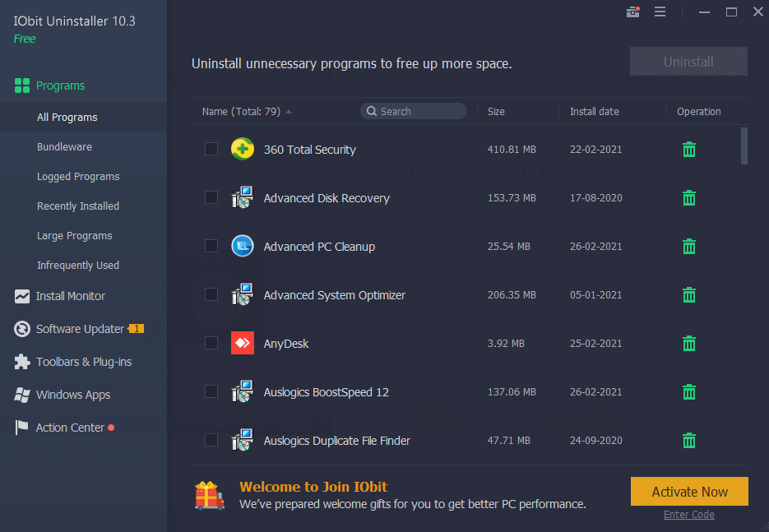Open the Windows Apps section
Viewport: 769px width, 532px height.
(x=72, y=395)
